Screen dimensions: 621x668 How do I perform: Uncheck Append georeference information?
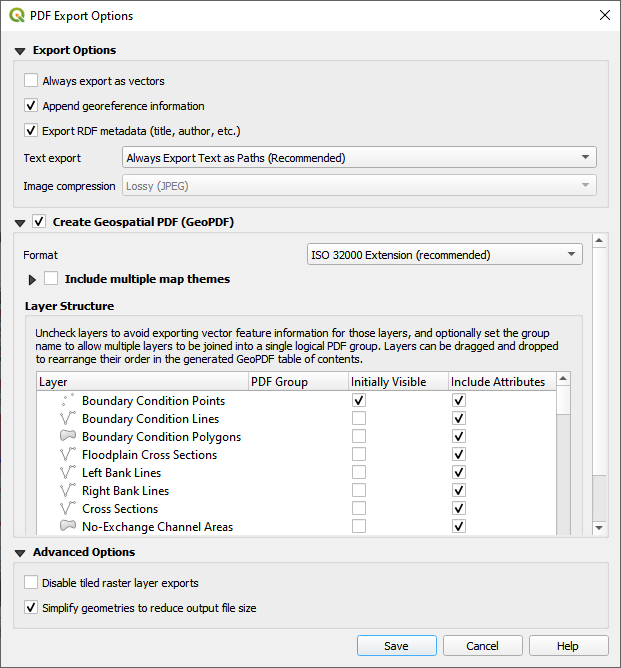pos(32,106)
